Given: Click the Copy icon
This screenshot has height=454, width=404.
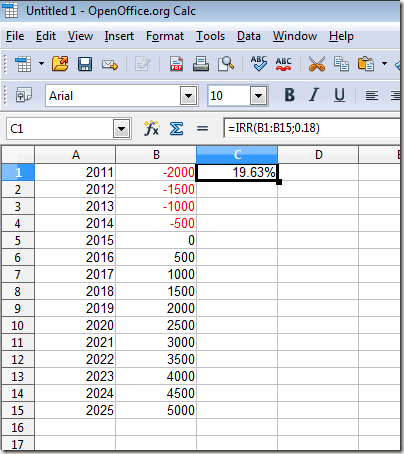Looking at the screenshot, I should pos(341,63).
